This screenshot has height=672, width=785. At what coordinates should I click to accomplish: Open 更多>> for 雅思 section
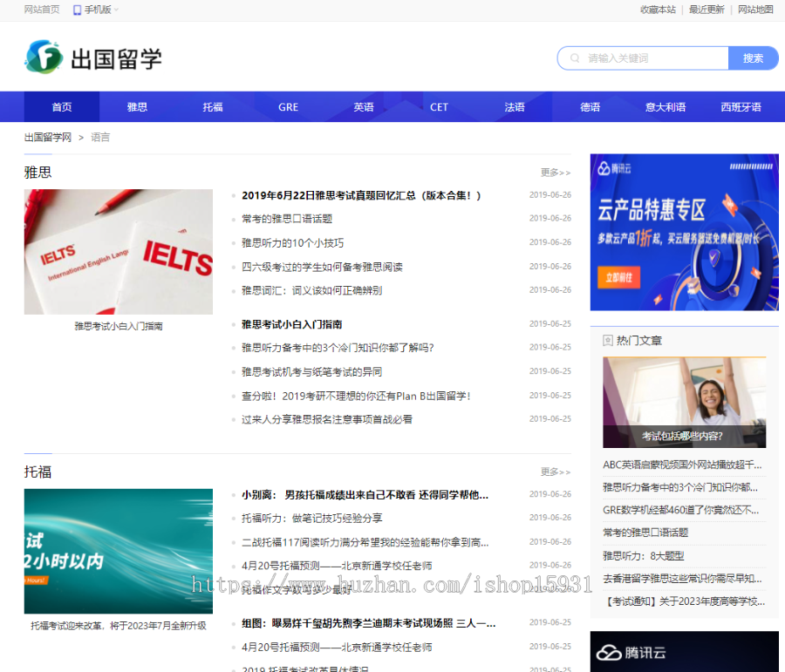click(556, 172)
